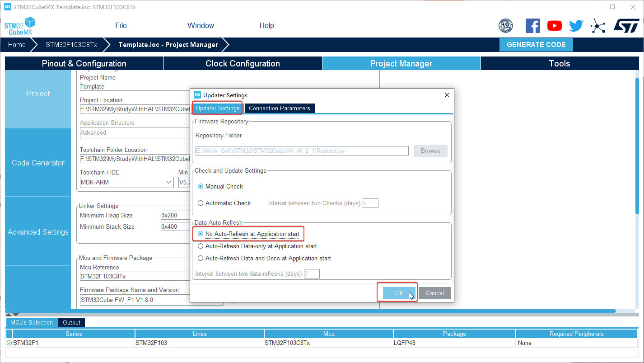Screen dimensions: 644x363
Task: Click the Toolchain Folder Location field
Action: tap(135, 159)
